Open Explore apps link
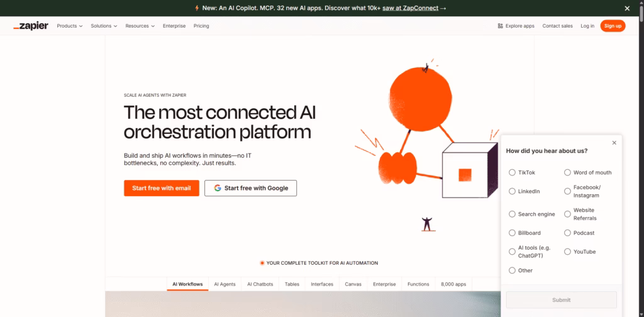This screenshot has width=644, height=317. click(516, 26)
